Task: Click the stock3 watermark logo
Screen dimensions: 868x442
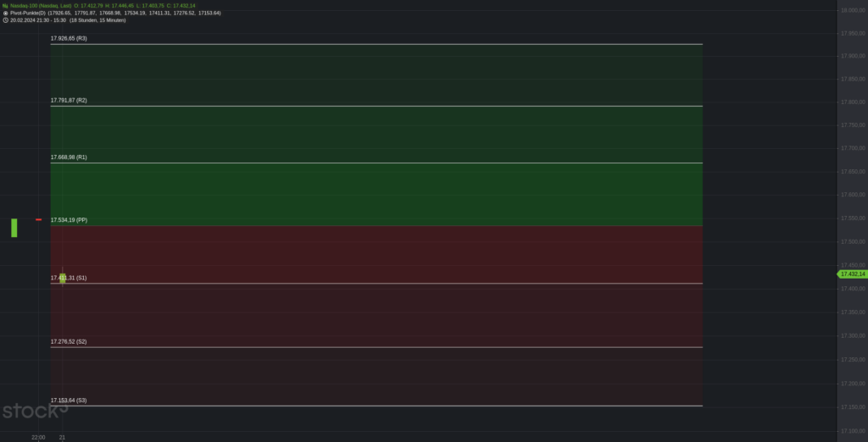Action: coord(35,410)
